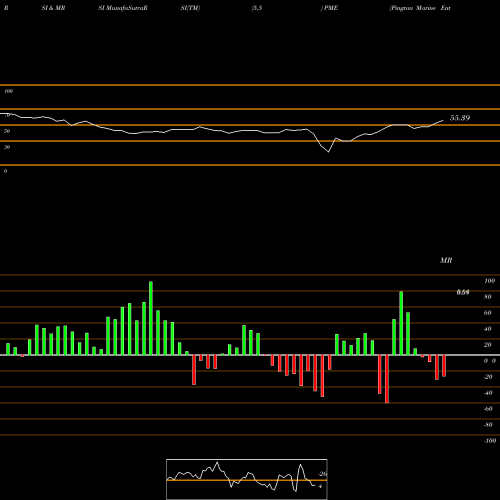Click the tallest green bar in the MR histogram
The width and height of the screenshot is (500, 500).
coord(151,318)
